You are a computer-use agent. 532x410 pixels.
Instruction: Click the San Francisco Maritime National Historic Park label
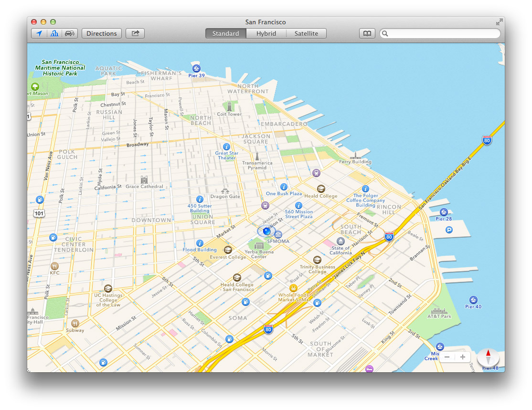(60, 68)
